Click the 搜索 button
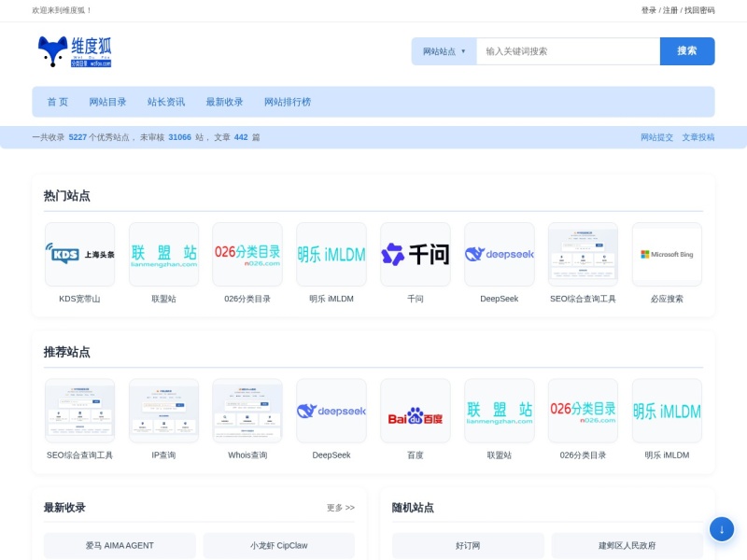747x560 pixels. (x=687, y=51)
